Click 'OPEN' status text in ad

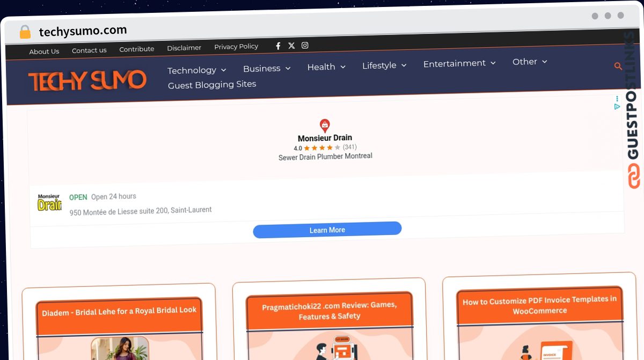click(x=78, y=197)
